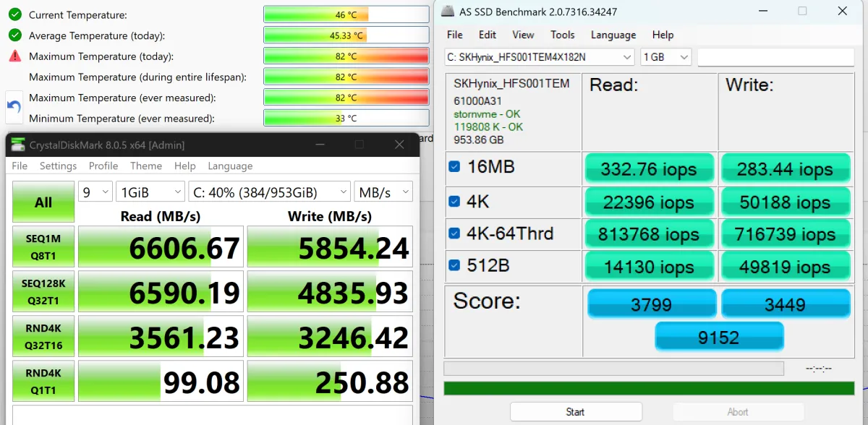Open the Edit menu in AS SSD Benchmark
The image size is (868, 425).
(x=488, y=35)
